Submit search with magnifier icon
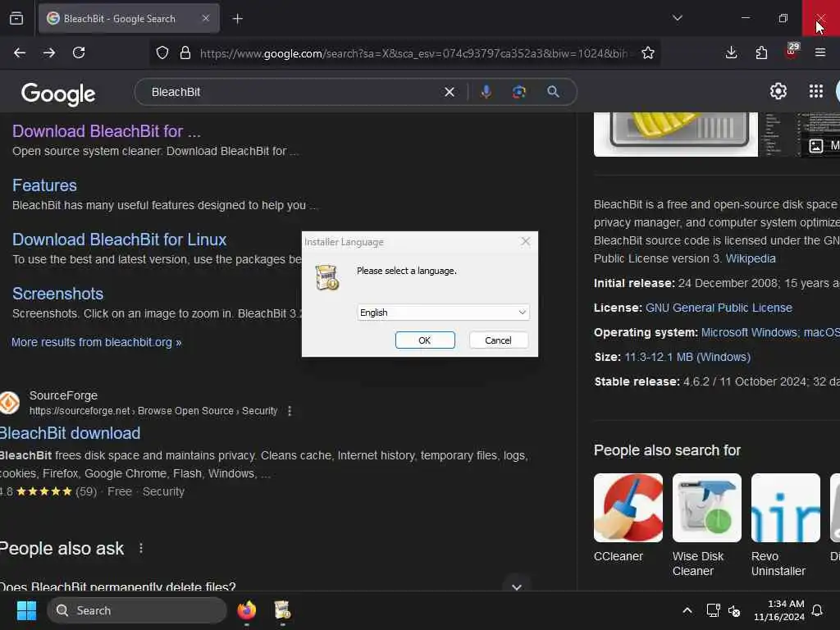The image size is (840, 630). [x=554, y=92]
